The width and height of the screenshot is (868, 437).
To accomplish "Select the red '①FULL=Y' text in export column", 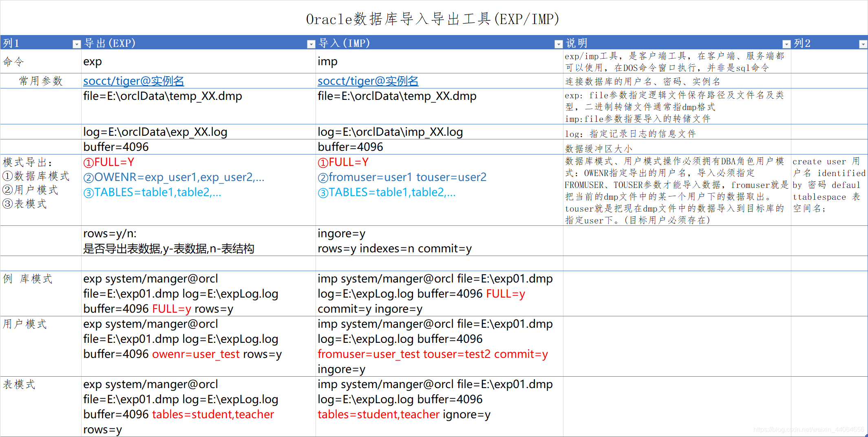I will 109,162.
